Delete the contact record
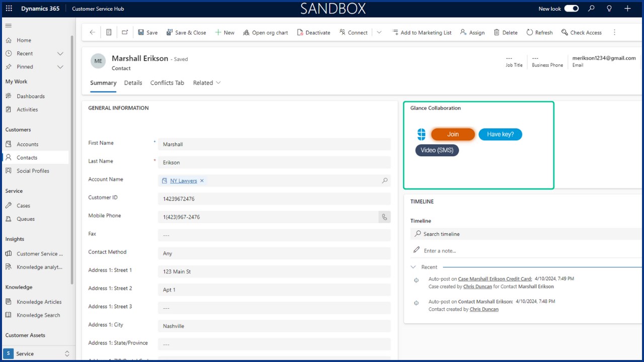Viewport: 644px width, 362px height. [506, 32]
